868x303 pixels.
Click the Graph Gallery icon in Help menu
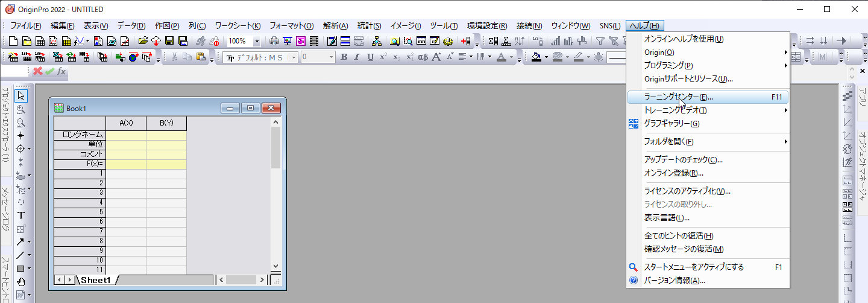[634, 124]
